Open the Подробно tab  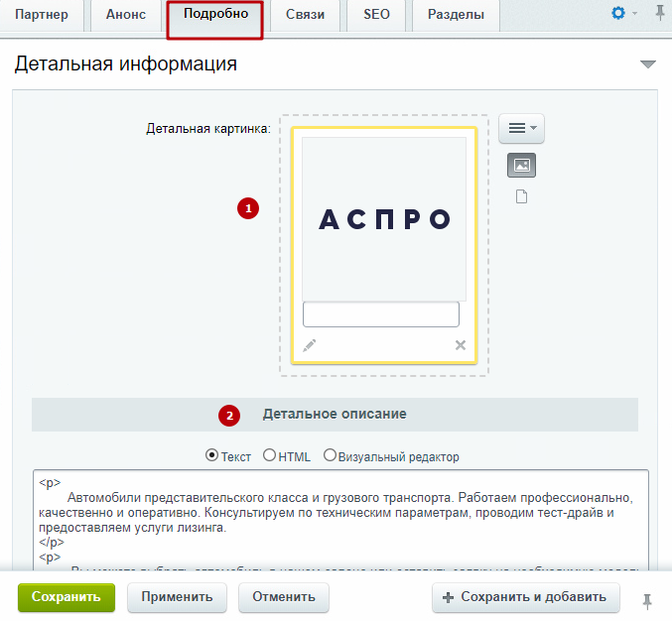215,20
